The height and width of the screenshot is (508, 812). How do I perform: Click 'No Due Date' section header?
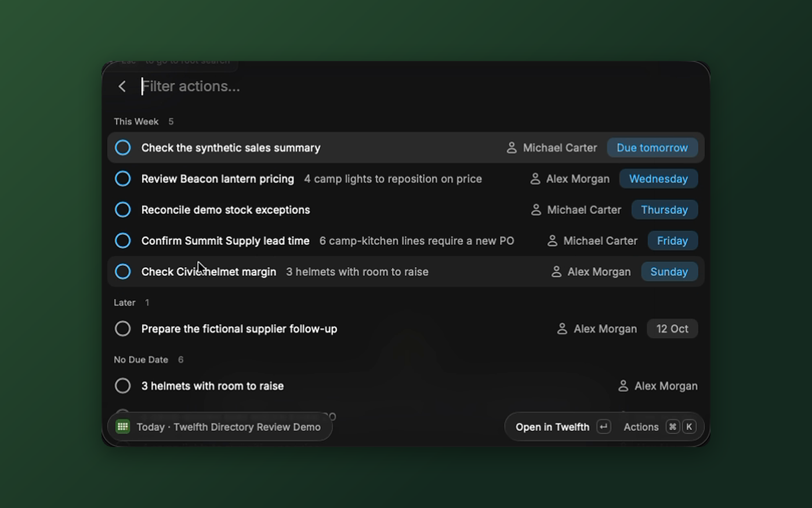[x=141, y=359]
